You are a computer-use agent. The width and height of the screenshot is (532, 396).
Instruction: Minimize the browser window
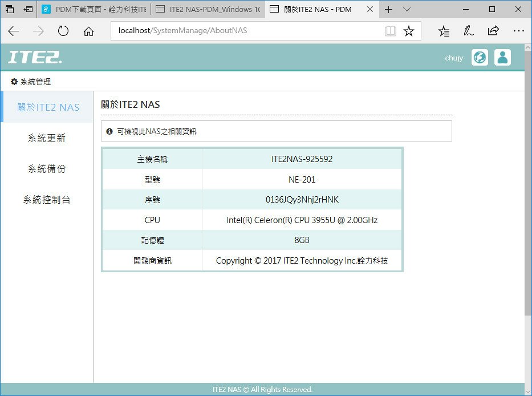tap(466, 9)
